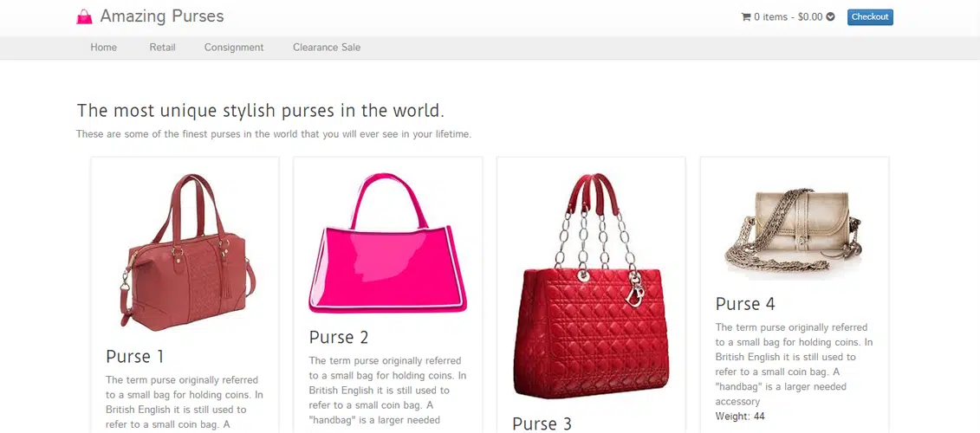Open the Purse 1 product image
980x433 pixels.
pos(185,252)
